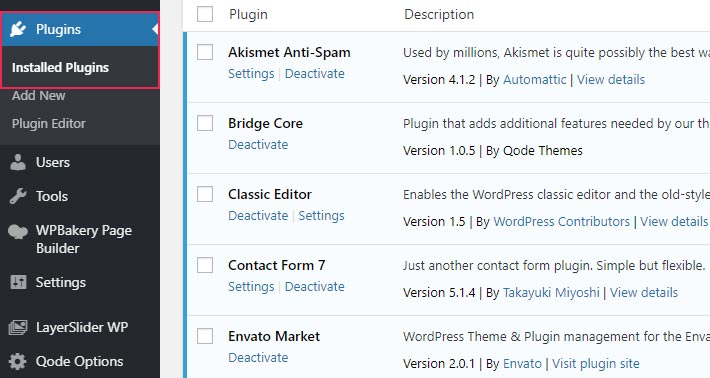710x378 pixels.
Task: Click the WPBakery Page Builder cloud icon
Action: pyautogui.click(x=18, y=231)
